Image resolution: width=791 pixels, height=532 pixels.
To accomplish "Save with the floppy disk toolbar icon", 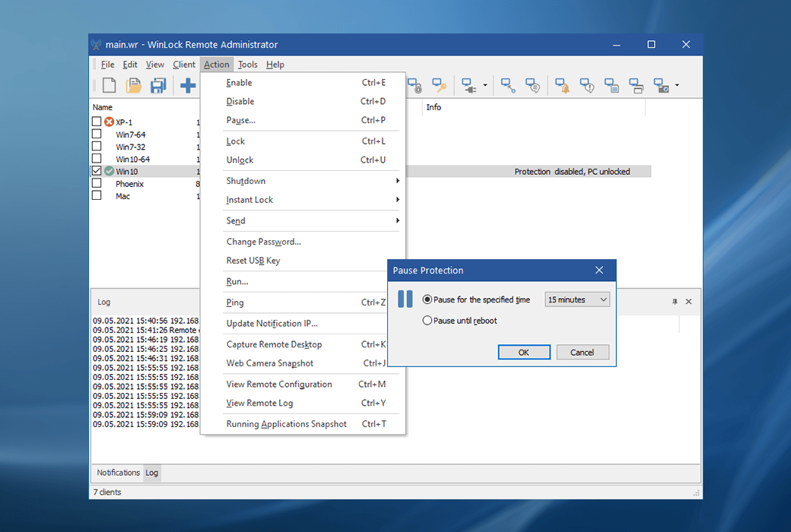I will [158, 85].
